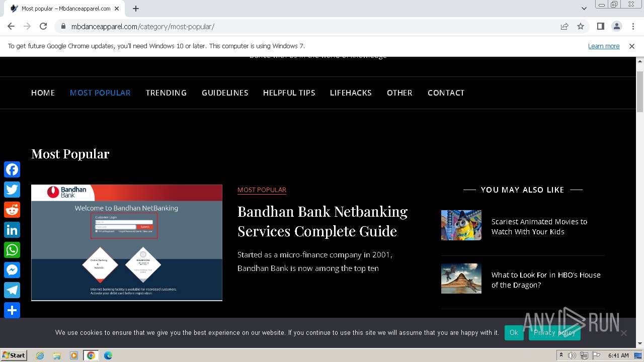Open volume control in tray
This screenshot has width=644, height=362.
(572, 355)
